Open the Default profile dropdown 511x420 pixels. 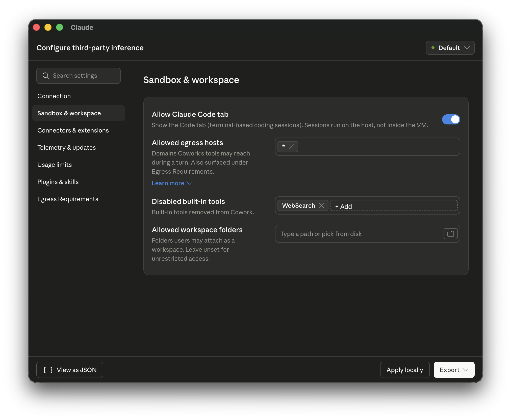pyautogui.click(x=450, y=48)
